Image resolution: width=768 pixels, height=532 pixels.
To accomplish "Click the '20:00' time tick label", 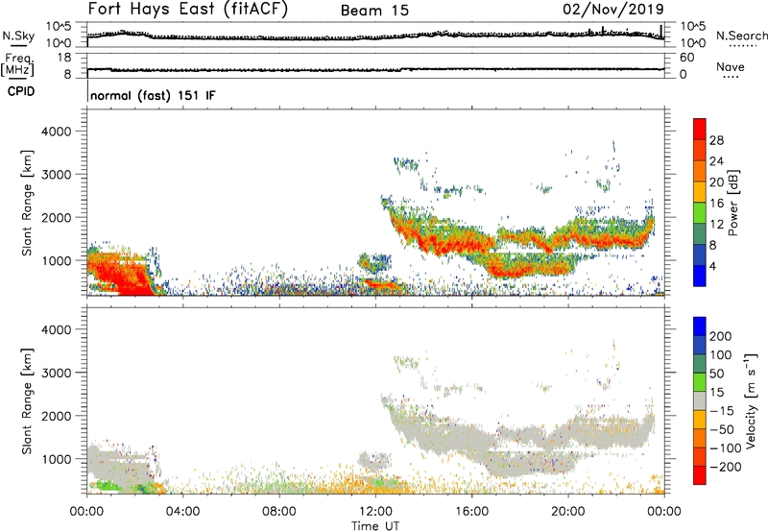I will point(567,512).
